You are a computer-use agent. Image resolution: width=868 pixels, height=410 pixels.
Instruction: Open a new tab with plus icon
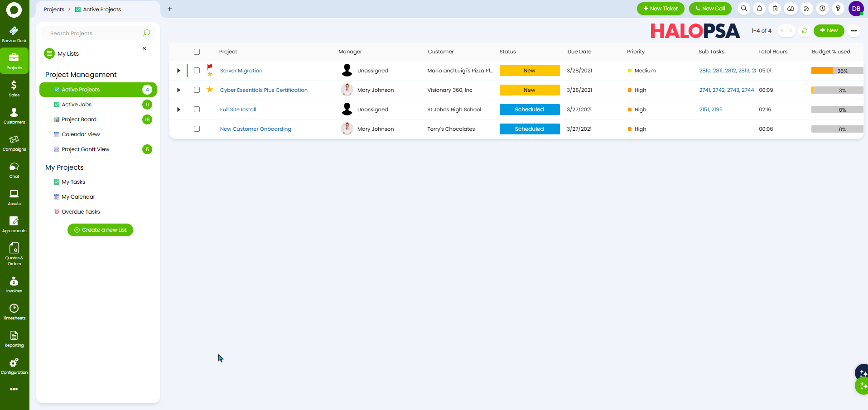click(170, 9)
